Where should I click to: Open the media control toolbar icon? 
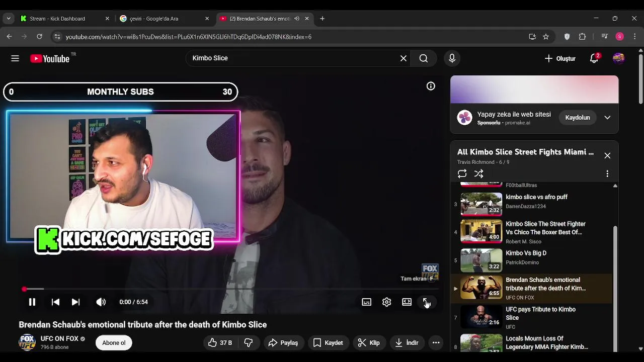point(605,37)
